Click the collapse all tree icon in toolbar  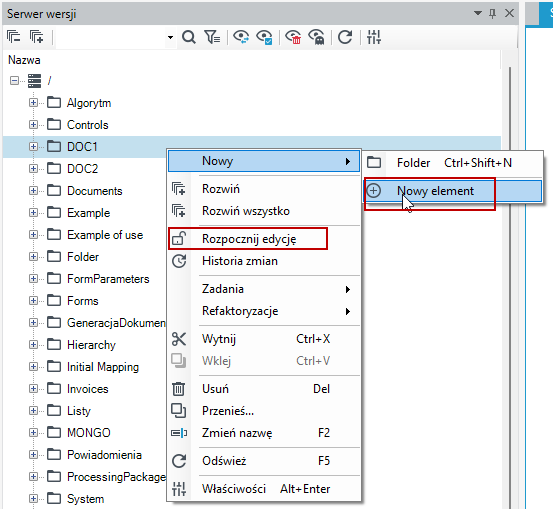14,37
